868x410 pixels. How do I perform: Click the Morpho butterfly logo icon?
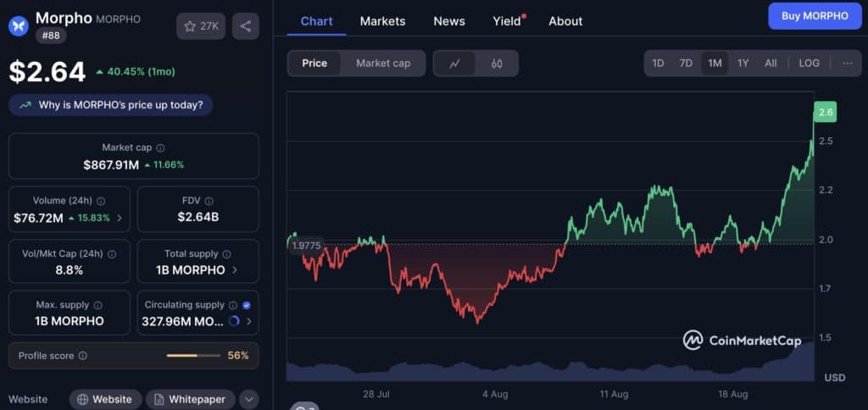19,26
